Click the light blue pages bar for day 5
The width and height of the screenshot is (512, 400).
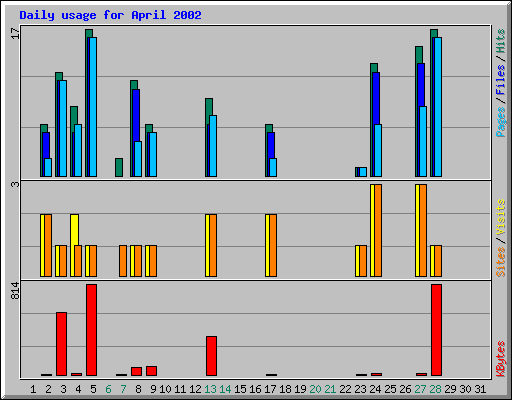[93, 107]
